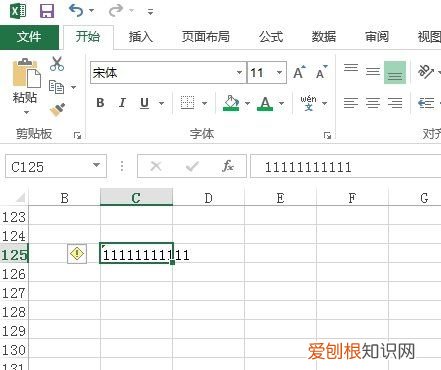Click the Decrease Indent icon
The image size is (441, 370).
pos(426,103)
